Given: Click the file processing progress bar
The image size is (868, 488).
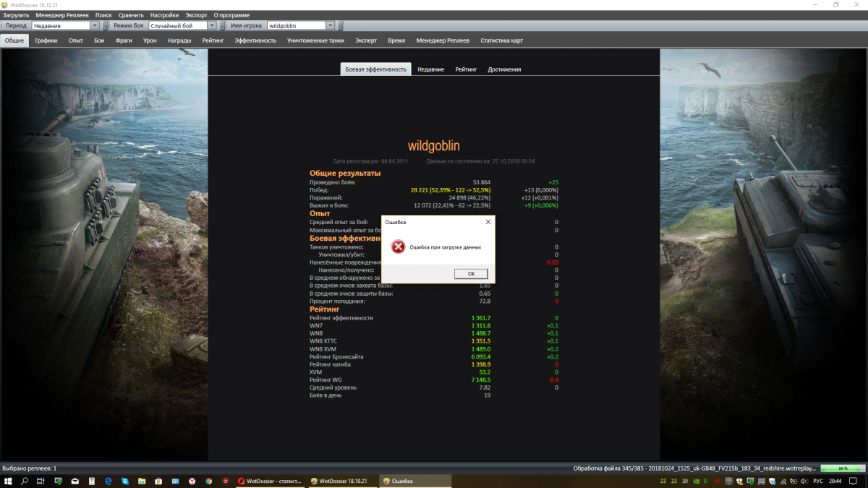Looking at the screenshot, I should 843,468.
